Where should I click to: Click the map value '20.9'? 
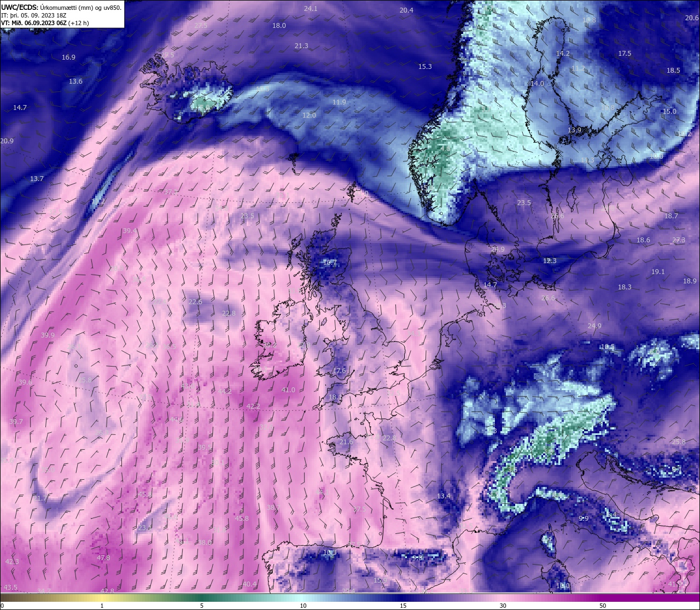coord(7,141)
